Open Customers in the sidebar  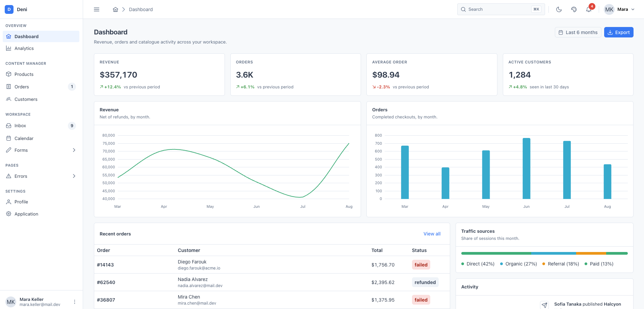[41, 99]
